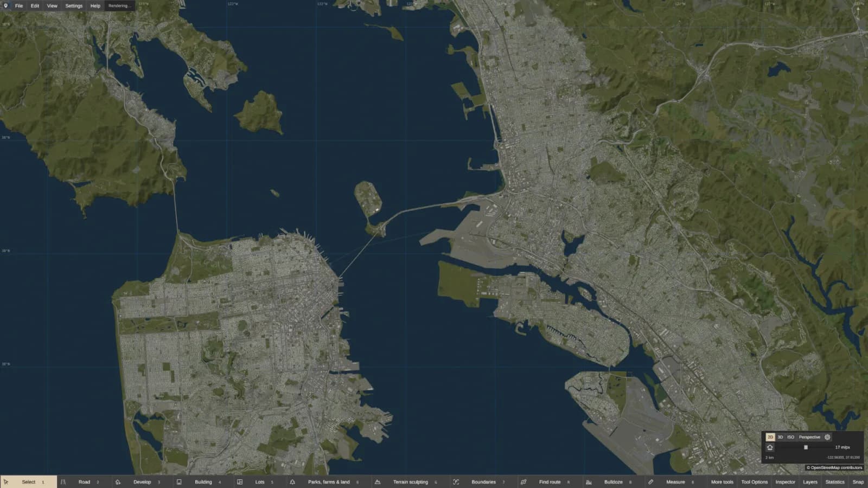Switch to ISO view mode
The image size is (868, 488).
790,437
